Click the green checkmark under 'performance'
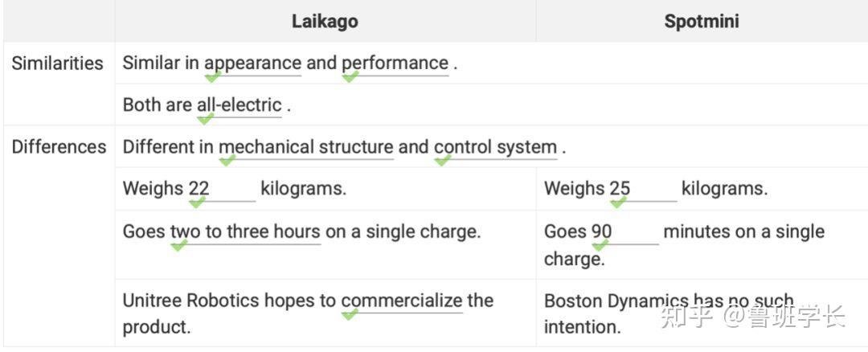 350,77
